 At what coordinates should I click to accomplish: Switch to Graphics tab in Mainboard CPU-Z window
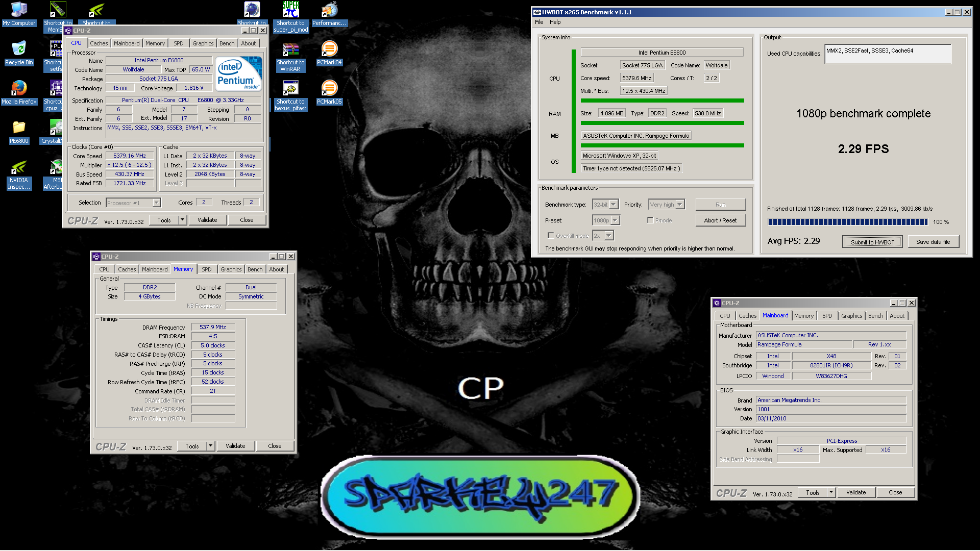tap(851, 316)
